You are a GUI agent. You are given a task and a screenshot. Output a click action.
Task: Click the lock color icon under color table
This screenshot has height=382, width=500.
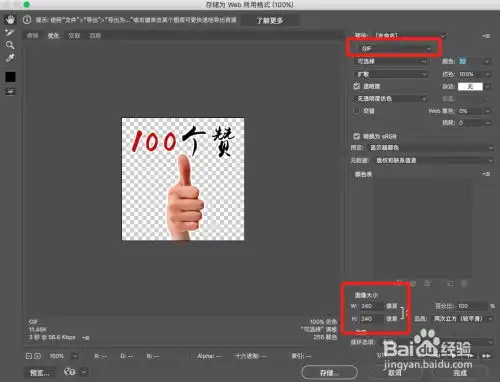427,284
